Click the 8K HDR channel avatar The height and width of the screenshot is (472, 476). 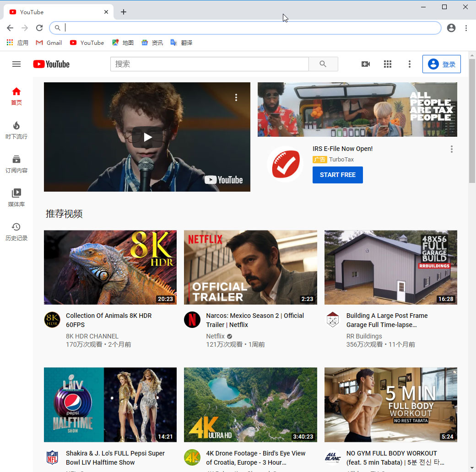(52, 320)
